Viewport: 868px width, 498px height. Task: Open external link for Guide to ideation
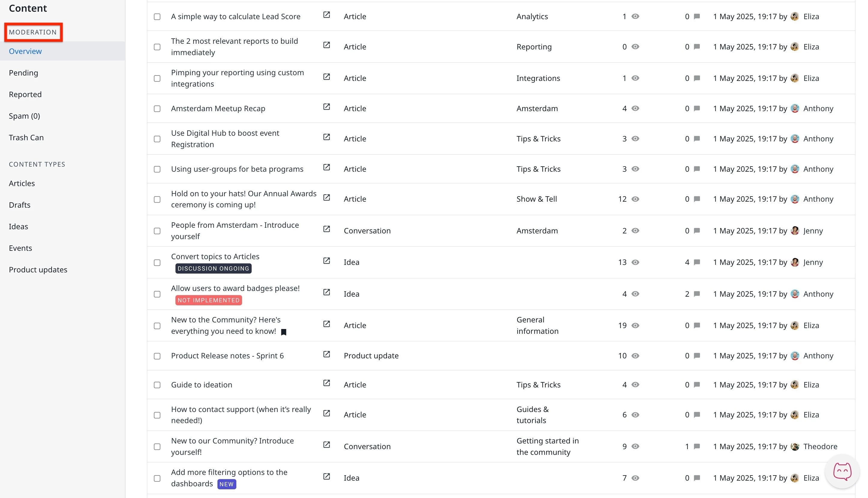pyautogui.click(x=327, y=383)
